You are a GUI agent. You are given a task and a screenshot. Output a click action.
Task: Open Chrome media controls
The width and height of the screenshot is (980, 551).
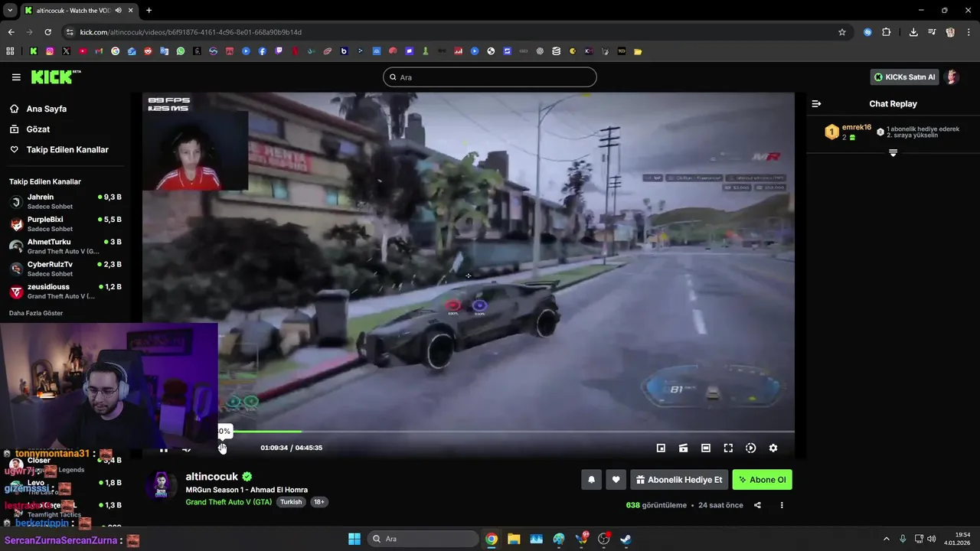pos(932,32)
